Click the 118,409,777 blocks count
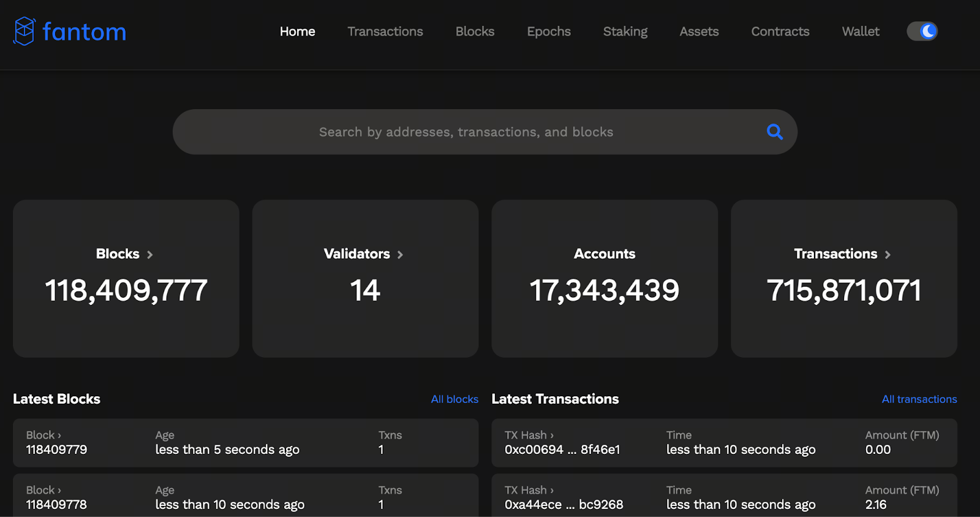 pos(126,290)
